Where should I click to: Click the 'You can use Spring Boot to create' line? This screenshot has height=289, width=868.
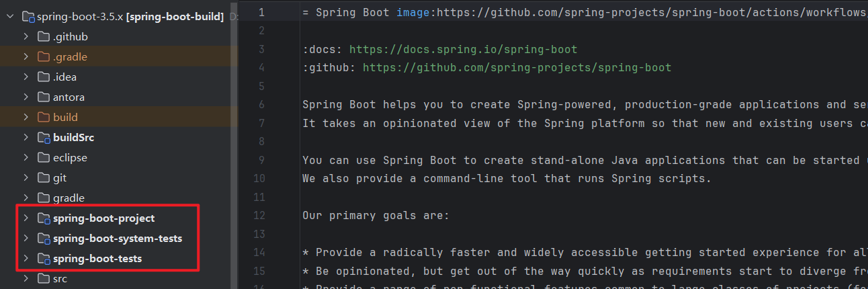pos(584,160)
